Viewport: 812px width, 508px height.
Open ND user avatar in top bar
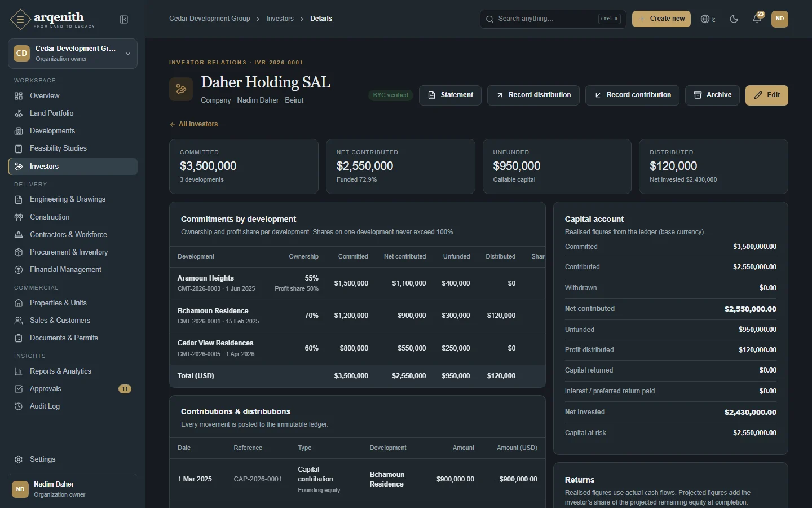pos(780,19)
